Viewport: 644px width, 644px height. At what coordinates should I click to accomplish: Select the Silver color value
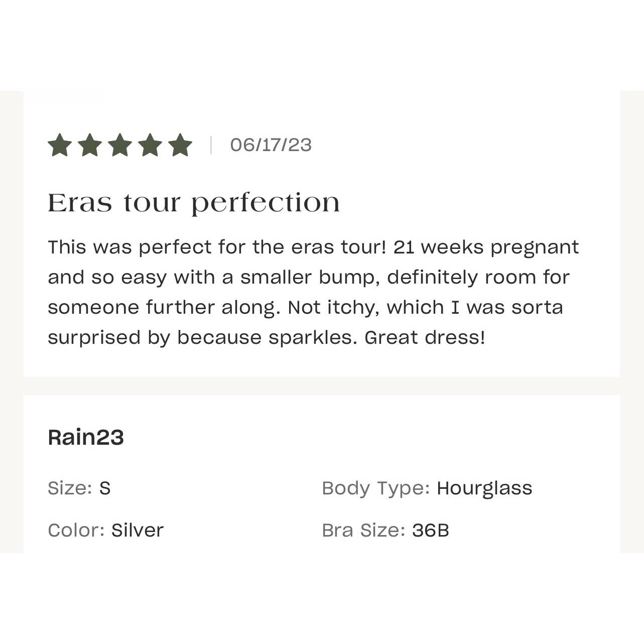(138, 530)
